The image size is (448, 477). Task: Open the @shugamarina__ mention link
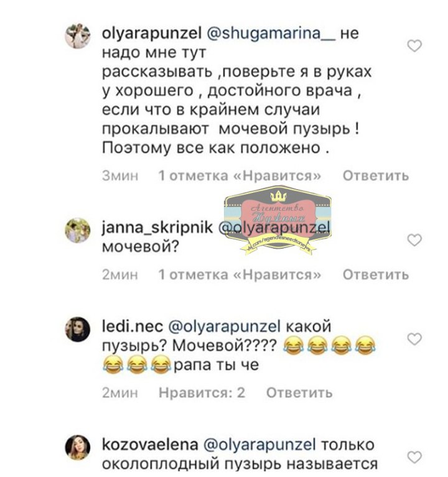click(271, 34)
